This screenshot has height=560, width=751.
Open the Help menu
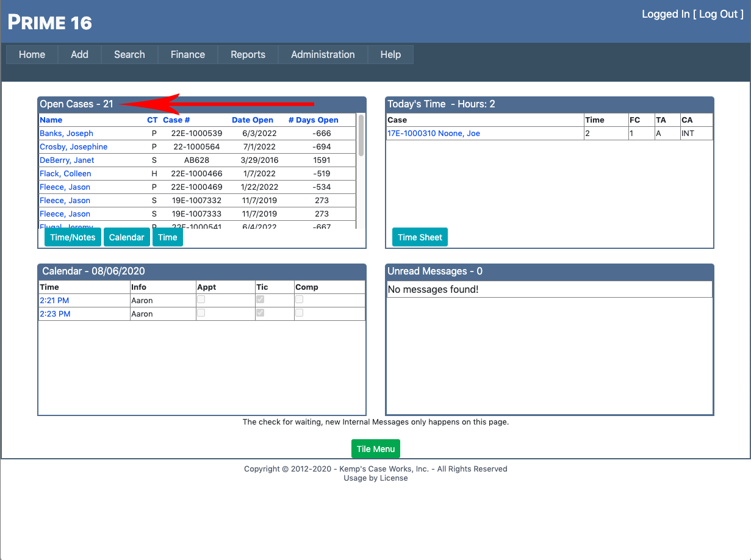(x=390, y=54)
